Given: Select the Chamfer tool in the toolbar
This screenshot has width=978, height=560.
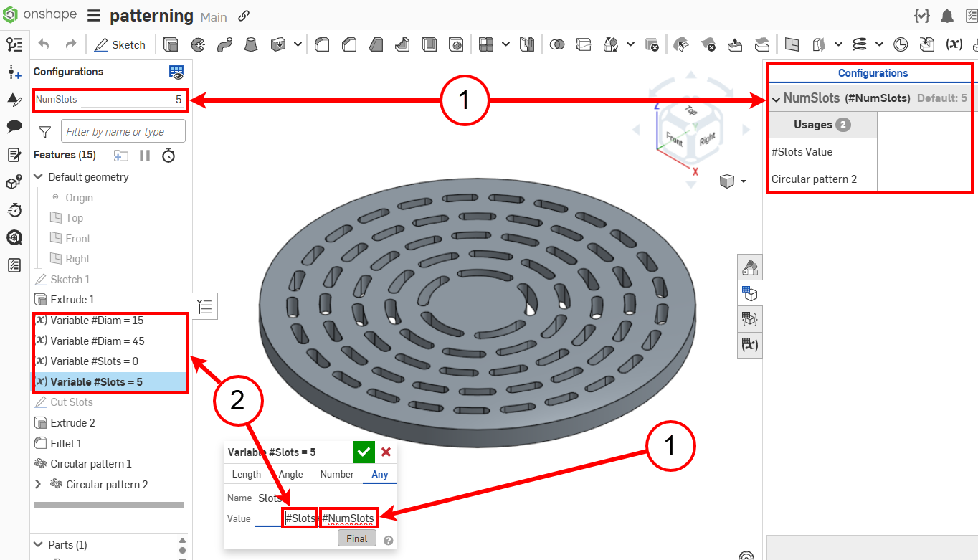Looking at the screenshot, I should point(349,44).
